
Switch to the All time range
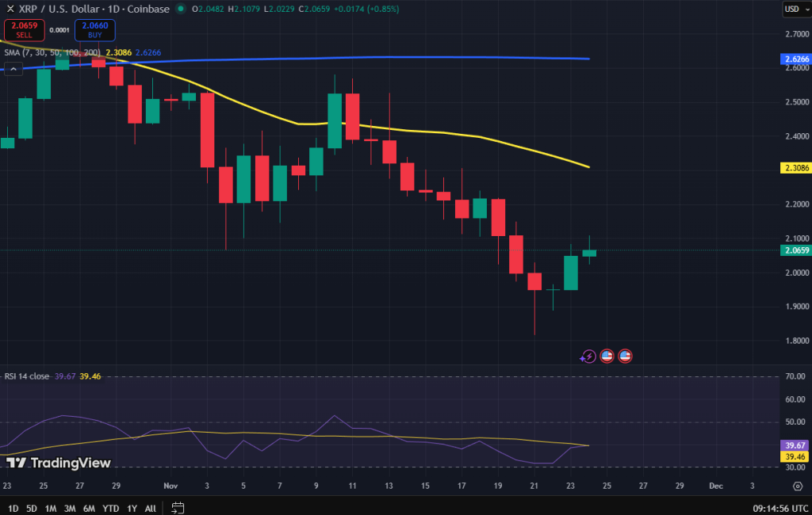150,508
